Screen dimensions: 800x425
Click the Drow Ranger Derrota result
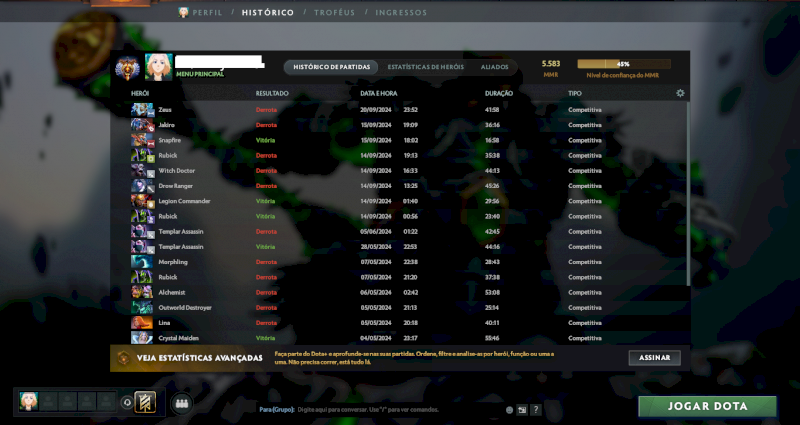[x=266, y=186]
